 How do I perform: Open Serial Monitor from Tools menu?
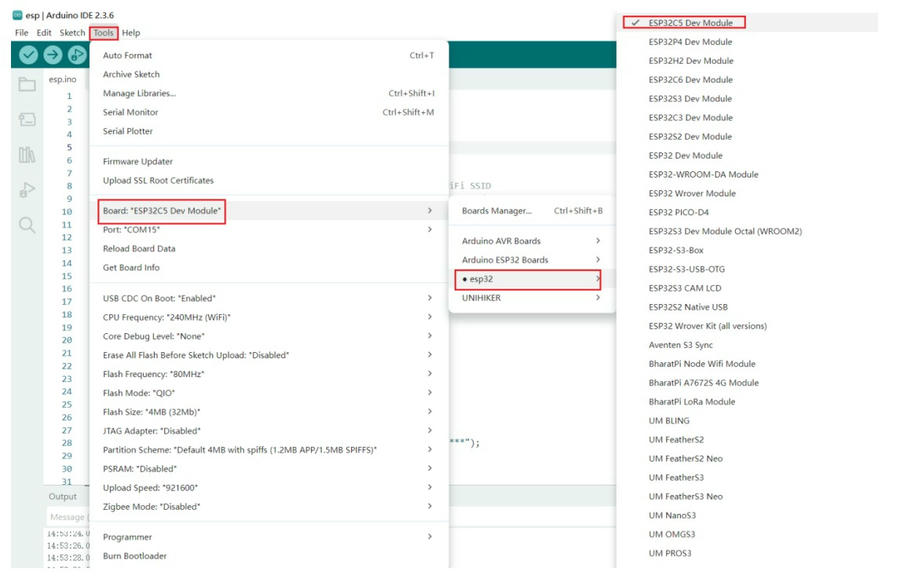click(x=269, y=112)
